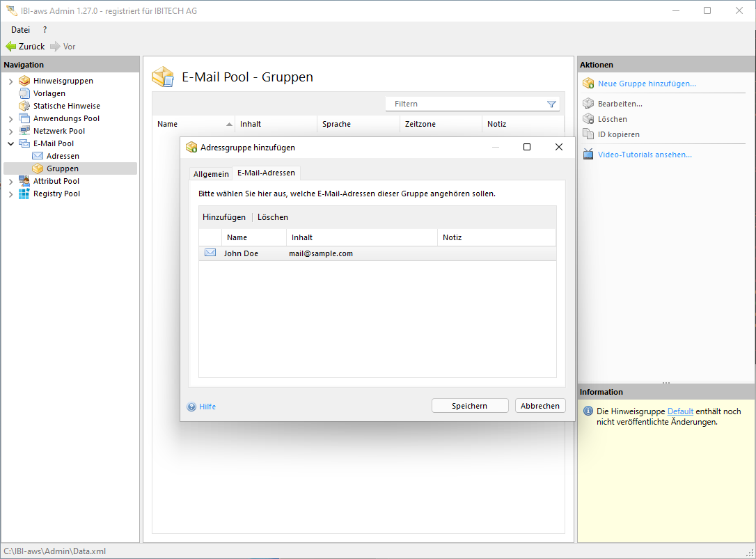Open the Default Hinweisgruppe link
Viewport: 756px width, 559px height.
680,411
